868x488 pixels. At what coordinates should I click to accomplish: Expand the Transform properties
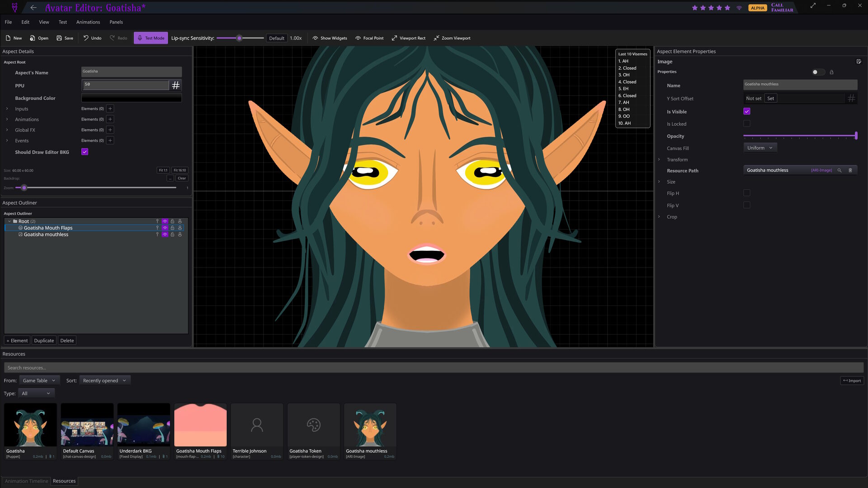[x=659, y=160]
